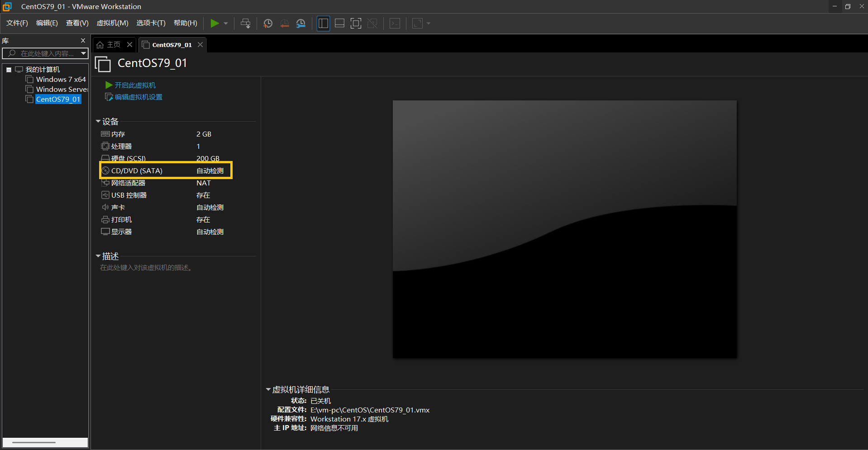Image resolution: width=868 pixels, height=450 pixels.
Task: Click the virtual machine preview thumbnail
Action: point(565,229)
